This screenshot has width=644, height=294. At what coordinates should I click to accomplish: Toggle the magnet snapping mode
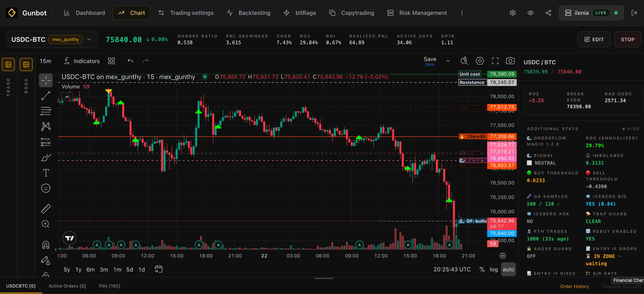pos(46,245)
